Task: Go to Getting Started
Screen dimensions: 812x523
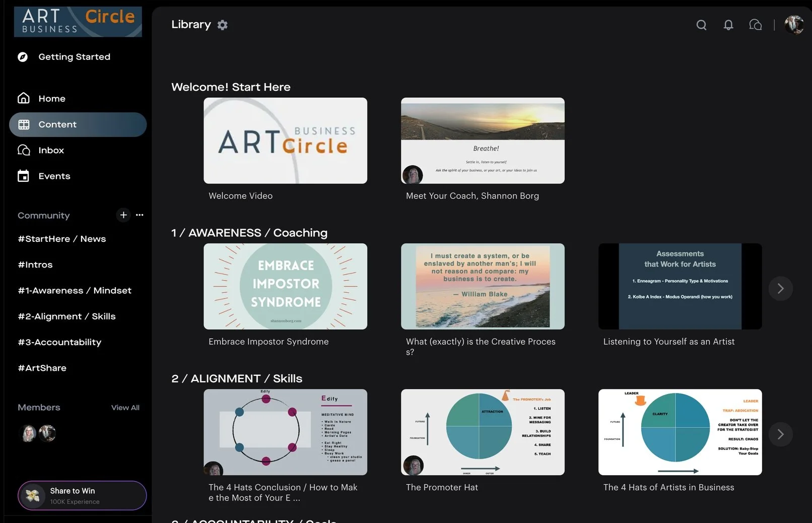Action: (74, 57)
